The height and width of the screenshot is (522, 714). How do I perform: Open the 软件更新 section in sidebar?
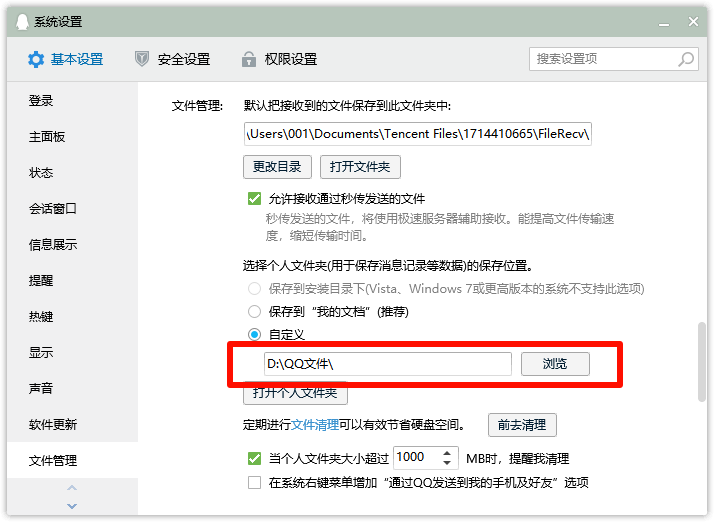[72, 425]
